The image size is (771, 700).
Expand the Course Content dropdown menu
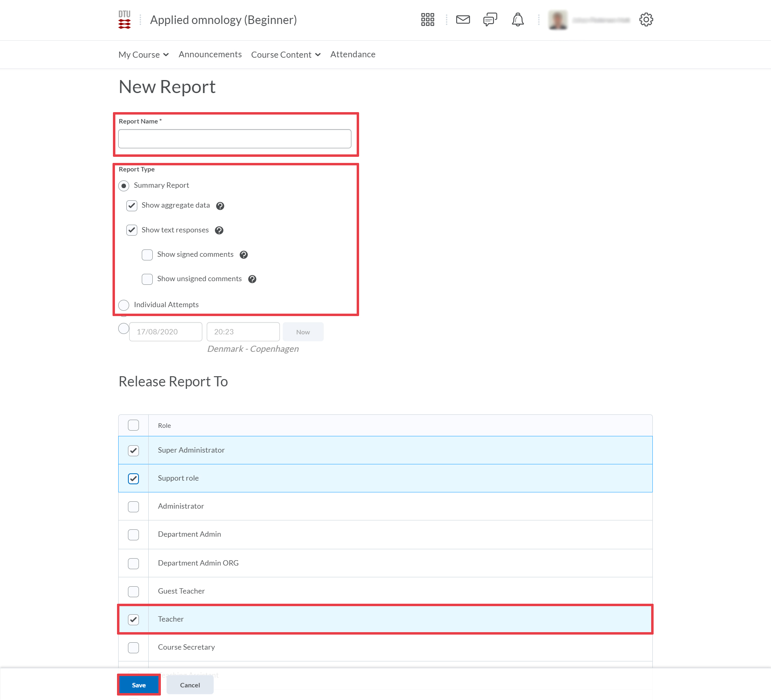coord(286,54)
